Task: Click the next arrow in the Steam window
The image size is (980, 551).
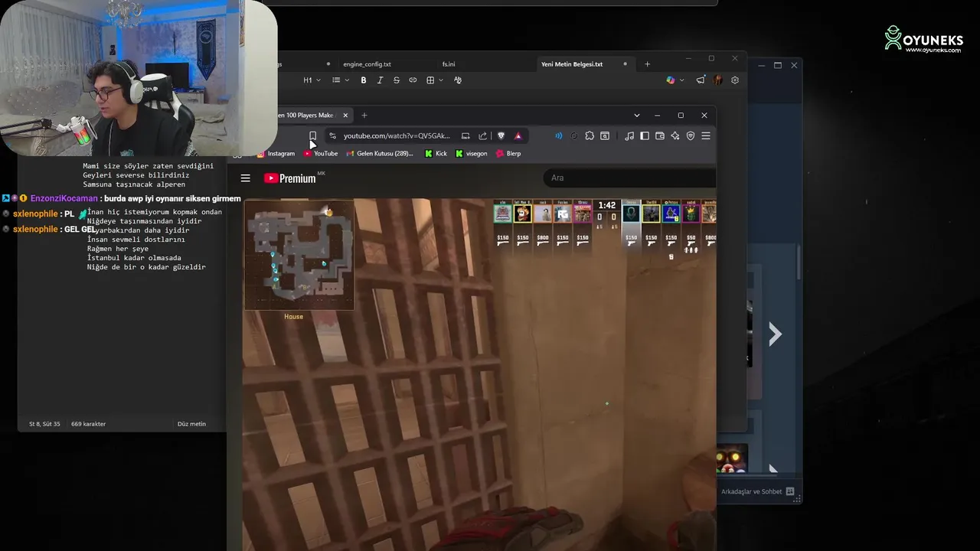Action: 775,334
